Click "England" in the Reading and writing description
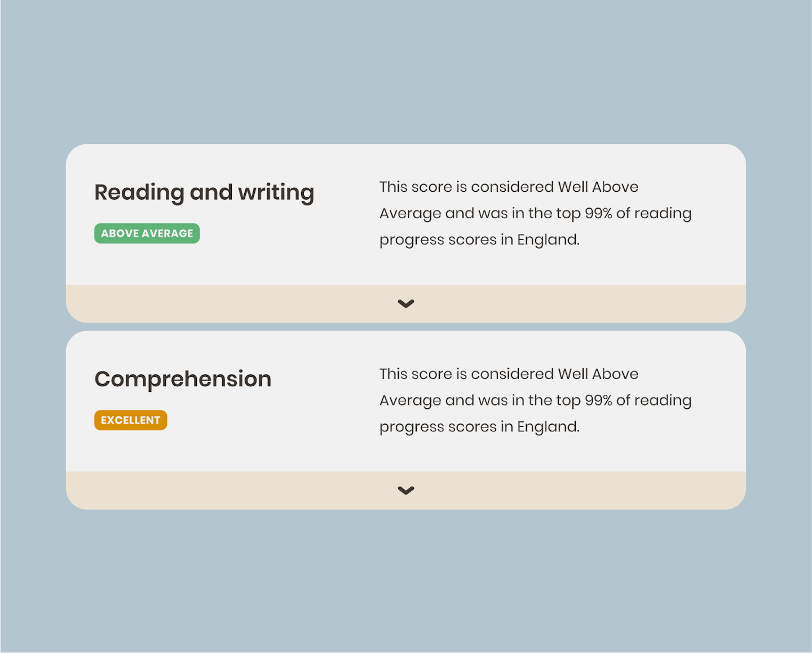812x653 pixels. coord(548,240)
